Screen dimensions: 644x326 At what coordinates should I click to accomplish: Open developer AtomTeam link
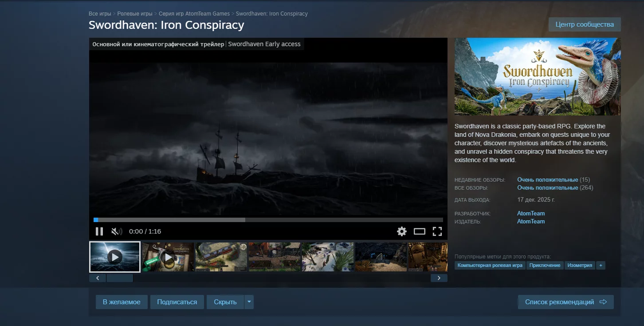531,214
